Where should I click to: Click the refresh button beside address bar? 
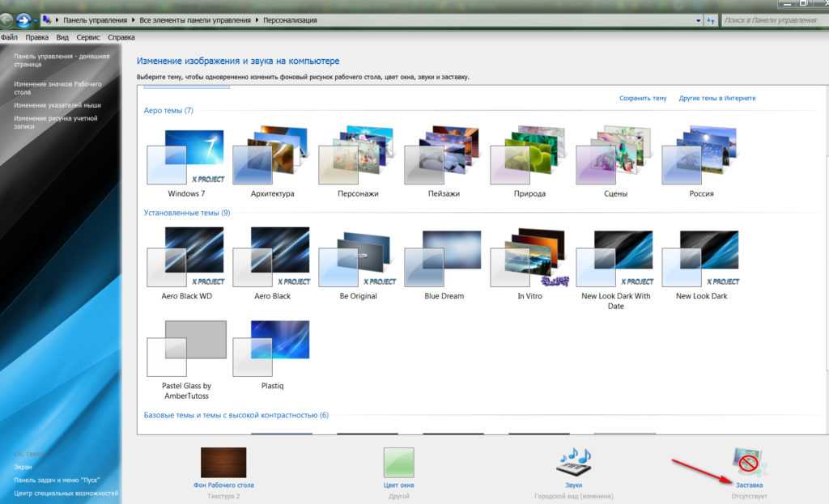pos(710,20)
